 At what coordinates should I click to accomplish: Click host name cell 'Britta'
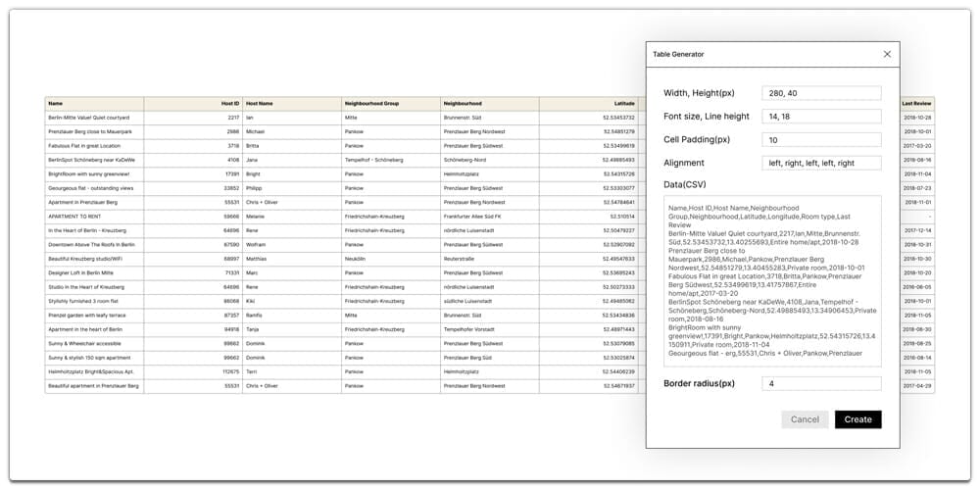tap(292, 146)
